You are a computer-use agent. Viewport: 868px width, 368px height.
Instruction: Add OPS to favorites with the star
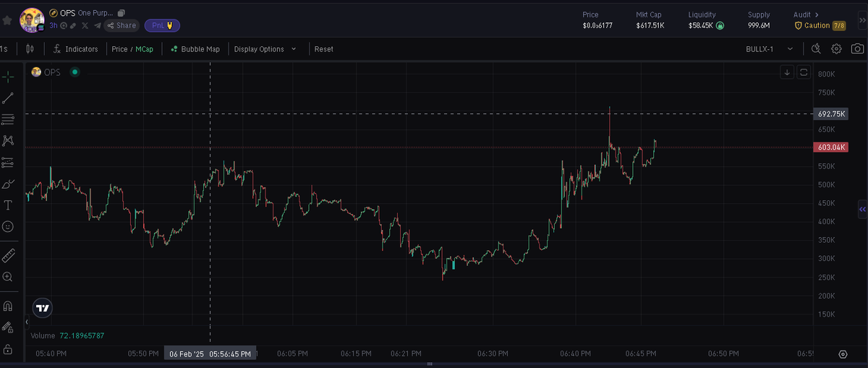coord(7,20)
